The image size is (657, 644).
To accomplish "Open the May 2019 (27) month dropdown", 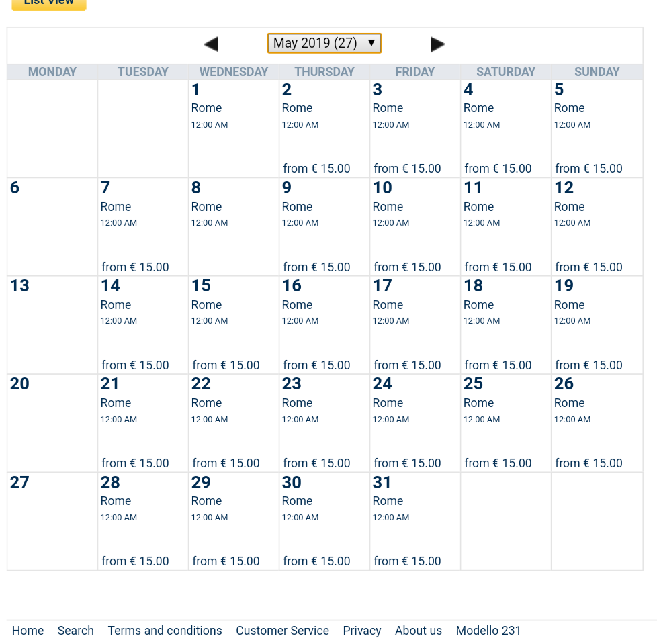I will 324,43.
